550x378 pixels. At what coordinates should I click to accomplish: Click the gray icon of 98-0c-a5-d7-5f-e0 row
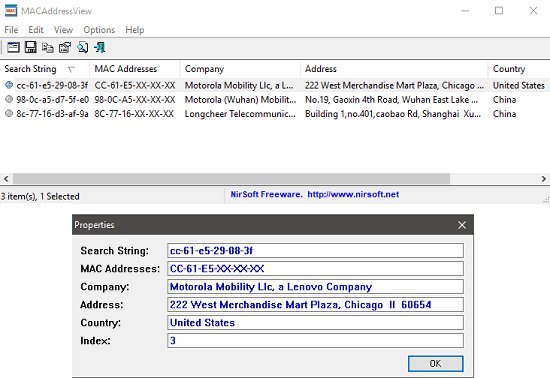(9, 99)
